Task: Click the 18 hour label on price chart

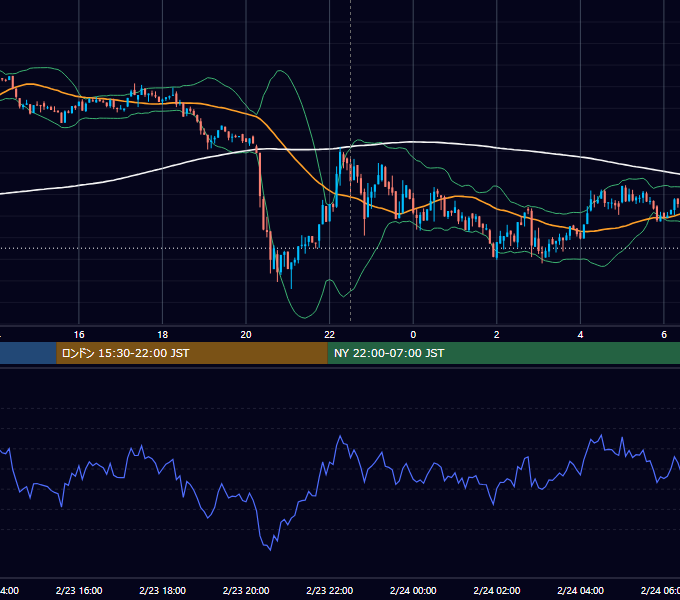Action: pyautogui.click(x=163, y=335)
